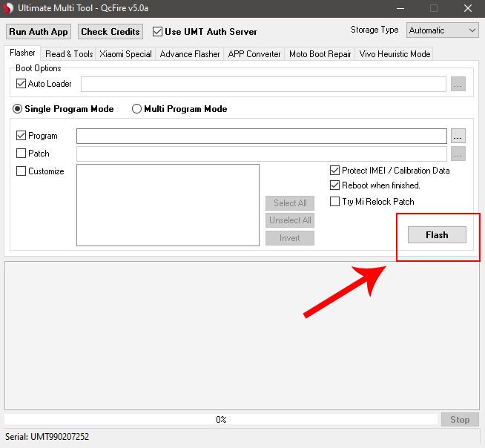Image resolution: width=485 pixels, height=448 pixels.
Task: Switch to the APP Converter tab
Action: pyautogui.click(x=254, y=54)
